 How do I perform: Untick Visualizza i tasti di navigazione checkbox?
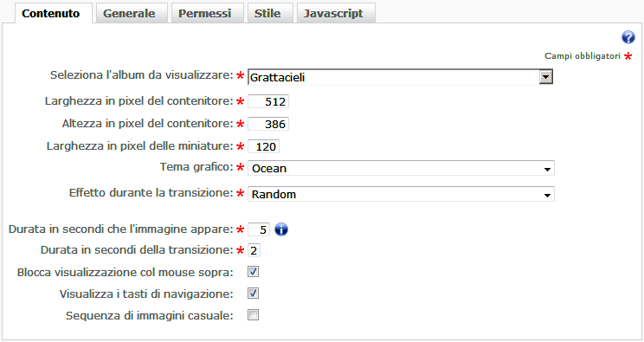coord(253,294)
